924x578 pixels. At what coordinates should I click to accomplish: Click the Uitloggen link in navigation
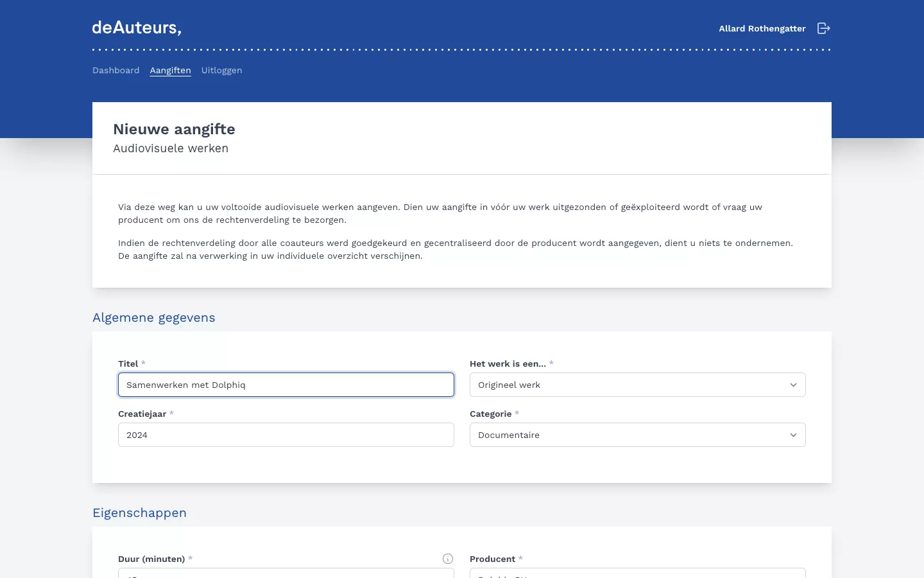click(x=221, y=71)
